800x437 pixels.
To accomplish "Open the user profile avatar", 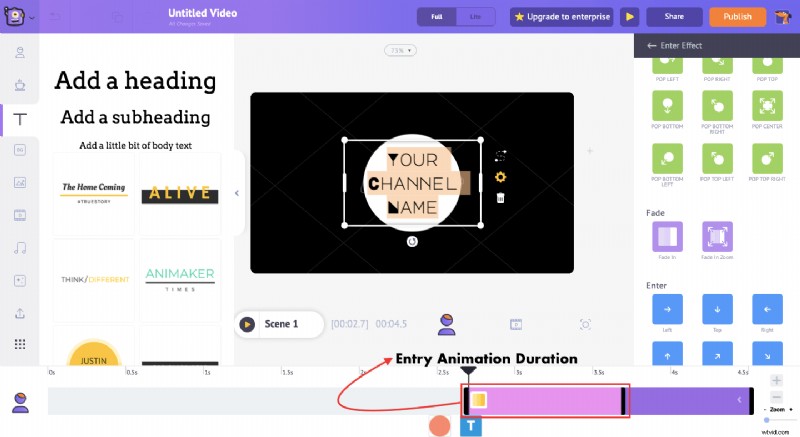I will tap(782, 17).
